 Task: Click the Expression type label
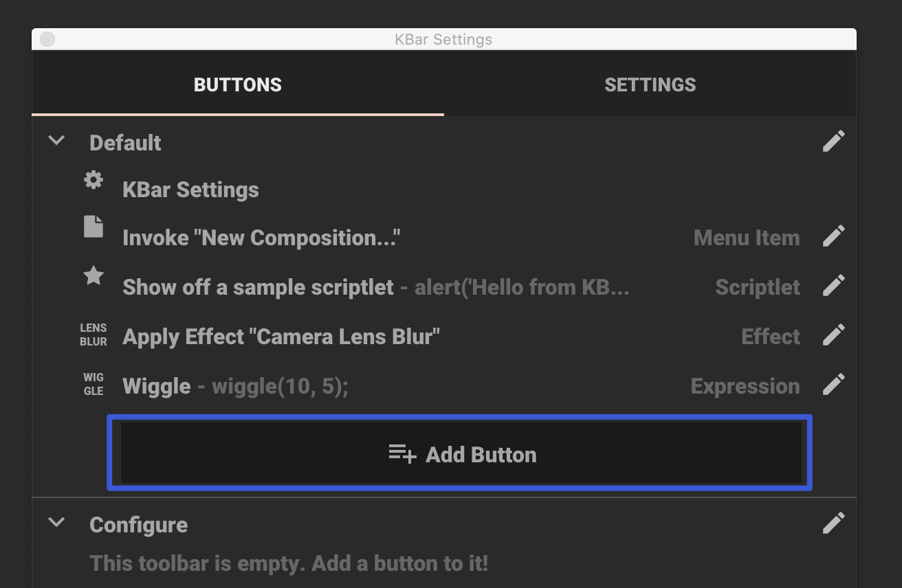tap(745, 386)
